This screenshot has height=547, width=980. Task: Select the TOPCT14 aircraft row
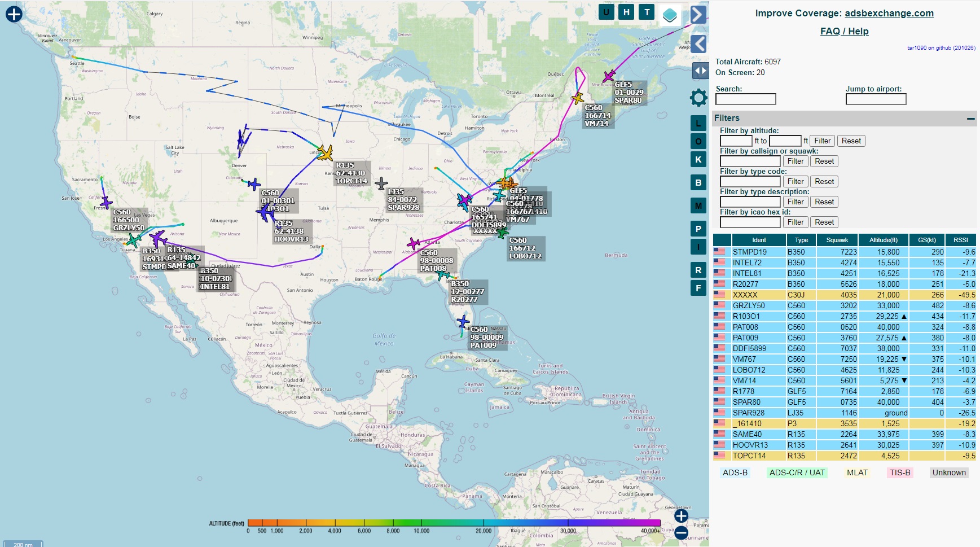[x=844, y=456]
